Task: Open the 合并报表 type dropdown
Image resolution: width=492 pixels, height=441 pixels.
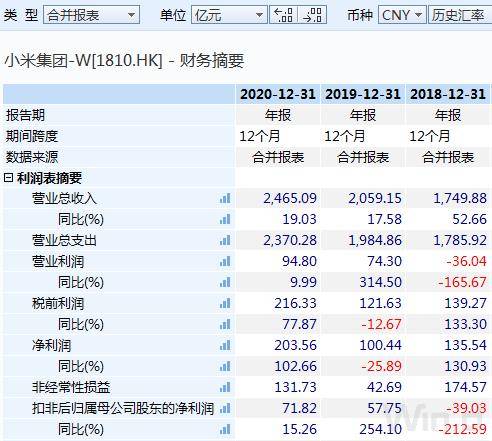Action: click(x=91, y=15)
